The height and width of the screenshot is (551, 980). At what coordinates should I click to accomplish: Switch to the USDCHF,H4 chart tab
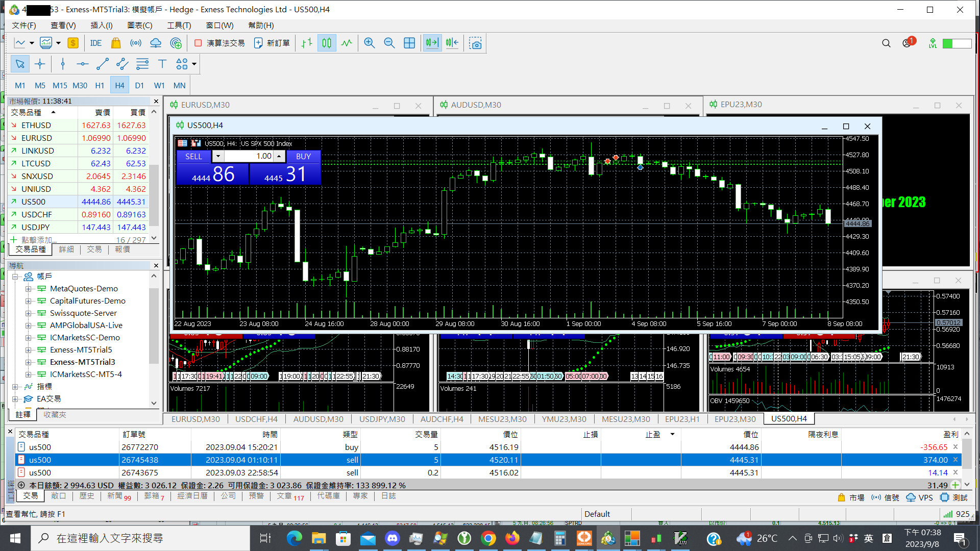coord(256,419)
